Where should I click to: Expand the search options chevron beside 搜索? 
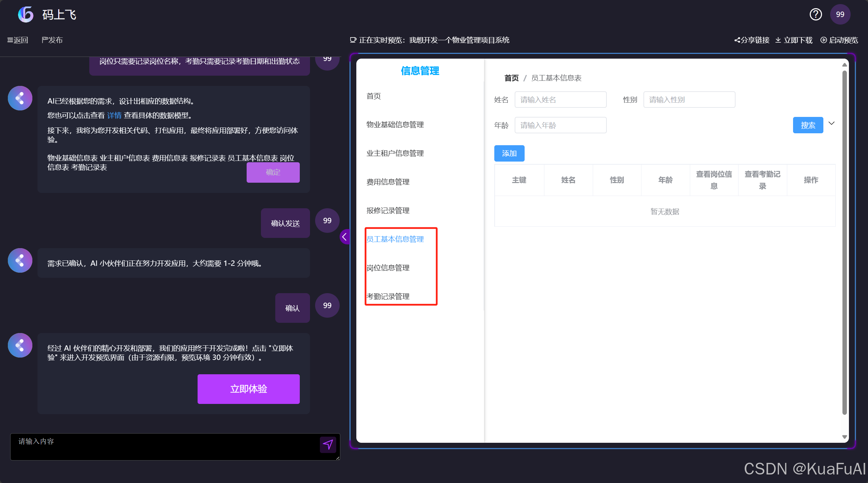(832, 123)
